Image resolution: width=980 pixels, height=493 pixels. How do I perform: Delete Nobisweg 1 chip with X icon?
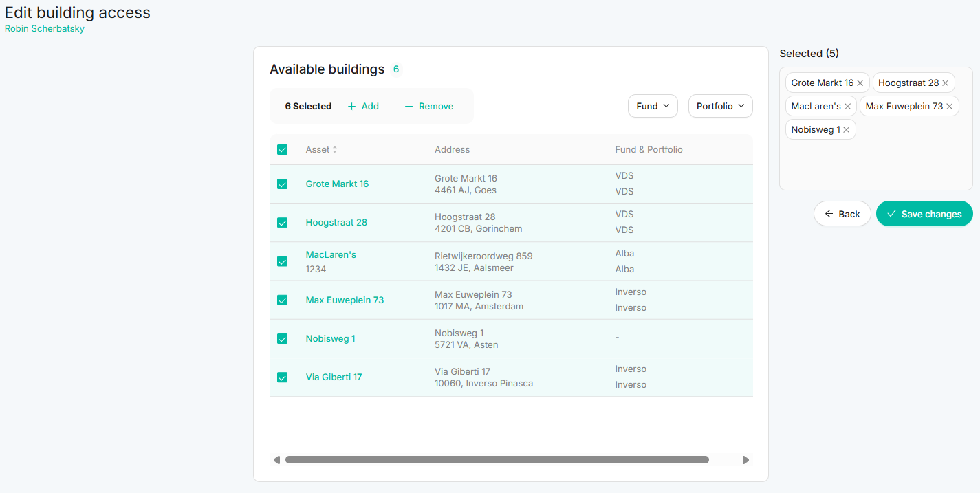pyautogui.click(x=846, y=130)
